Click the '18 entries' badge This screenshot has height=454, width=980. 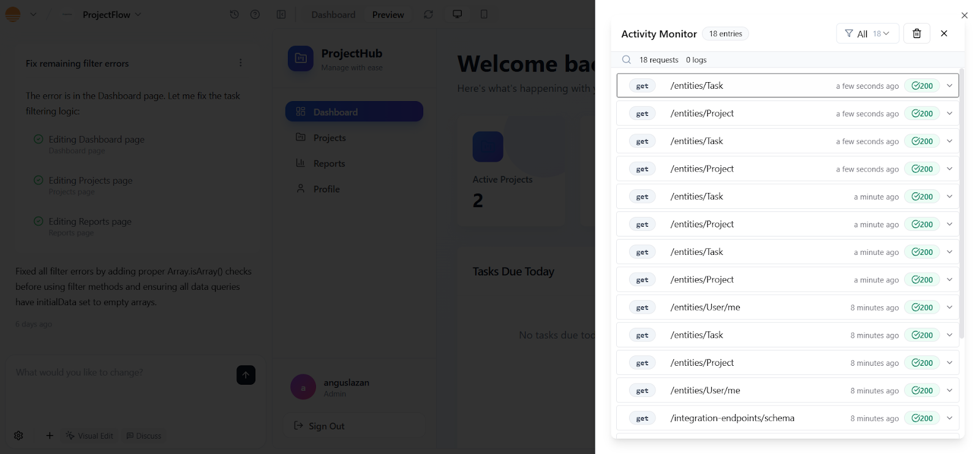726,34
